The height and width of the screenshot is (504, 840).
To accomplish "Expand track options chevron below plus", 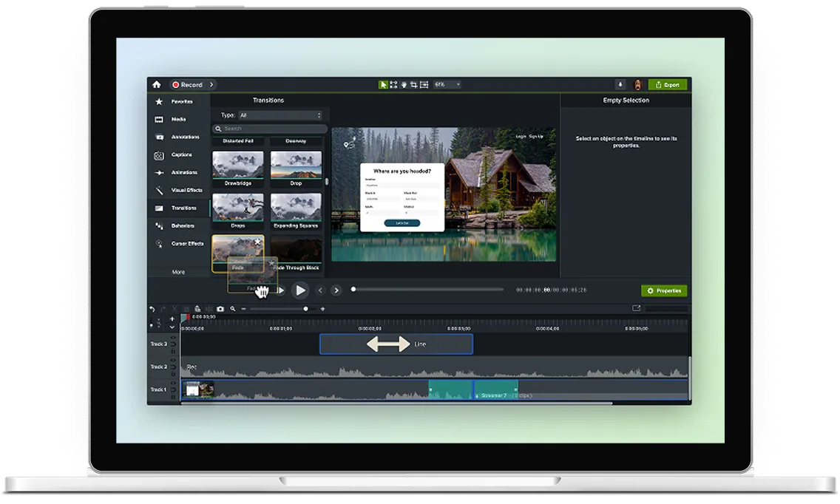I will [172, 327].
